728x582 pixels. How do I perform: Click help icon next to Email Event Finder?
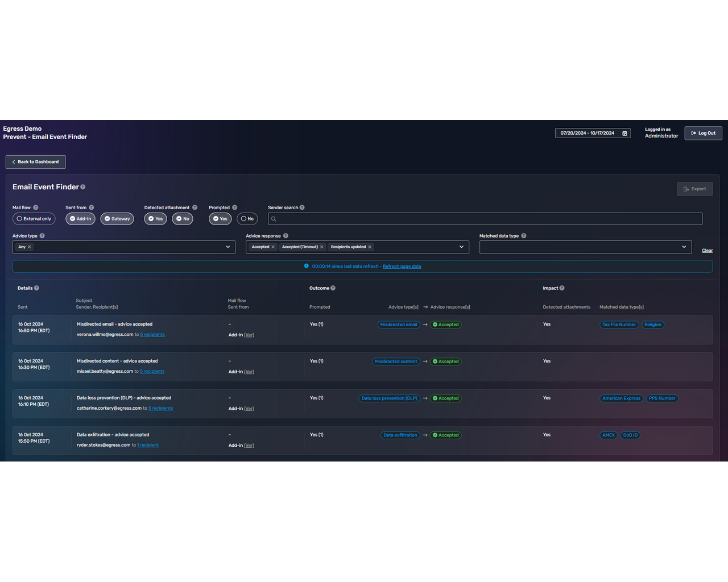(x=83, y=187)
